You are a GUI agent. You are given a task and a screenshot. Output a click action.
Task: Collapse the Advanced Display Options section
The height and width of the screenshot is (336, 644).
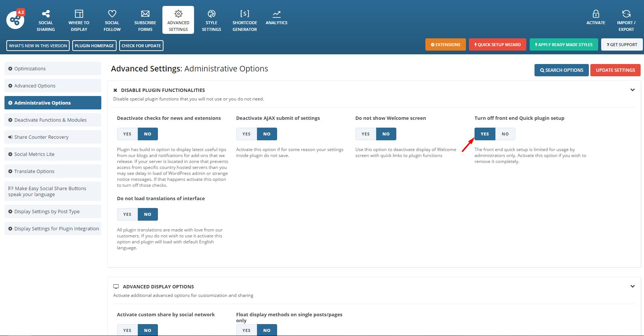click(632, 287)
